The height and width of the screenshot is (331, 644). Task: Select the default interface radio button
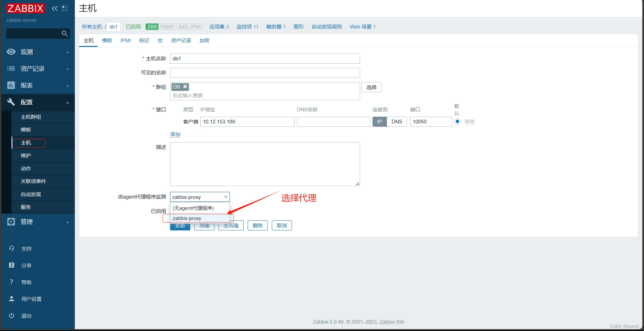point(457,121)
